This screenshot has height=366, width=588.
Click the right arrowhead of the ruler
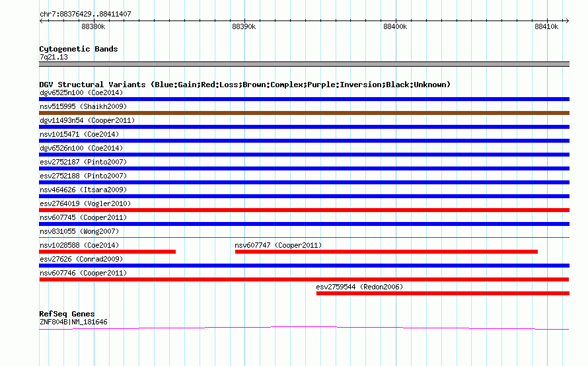click(567, 21)
